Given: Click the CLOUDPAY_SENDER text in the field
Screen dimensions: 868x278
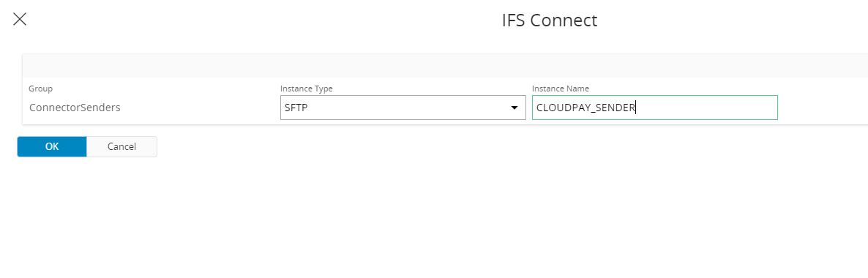Looking at the screenshot, I should point(585,108).
